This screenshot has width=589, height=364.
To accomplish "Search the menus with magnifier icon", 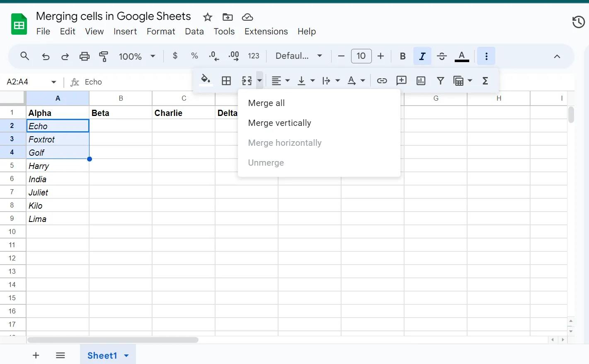I will click(25, 56).
